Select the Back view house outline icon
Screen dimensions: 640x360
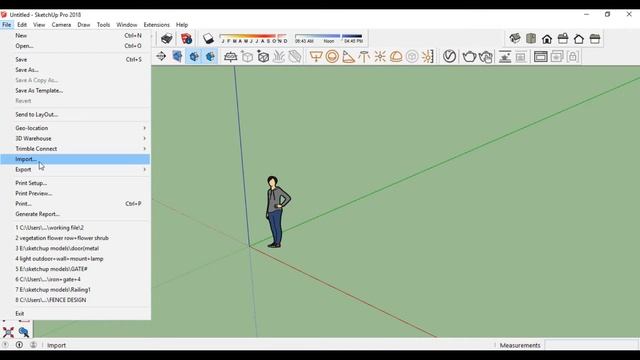click(579, 39)
